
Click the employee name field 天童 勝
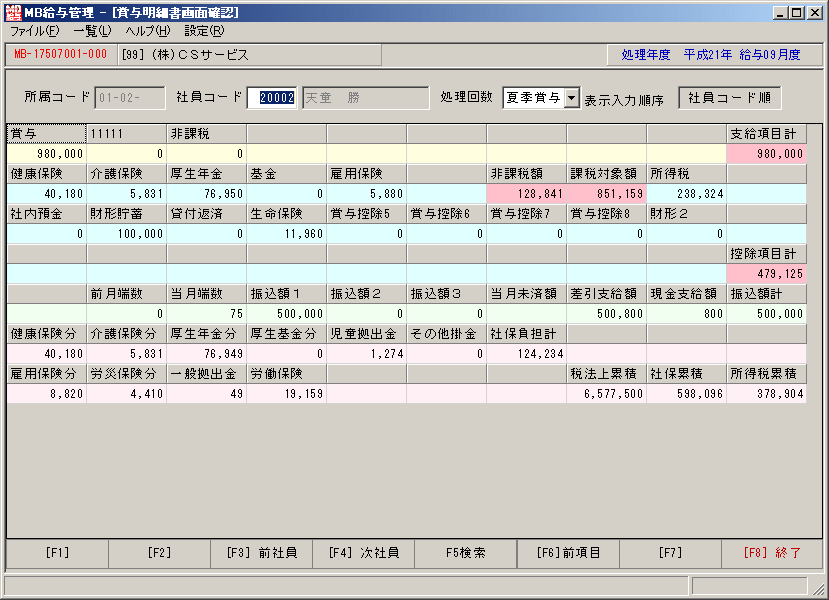(366, 98)
